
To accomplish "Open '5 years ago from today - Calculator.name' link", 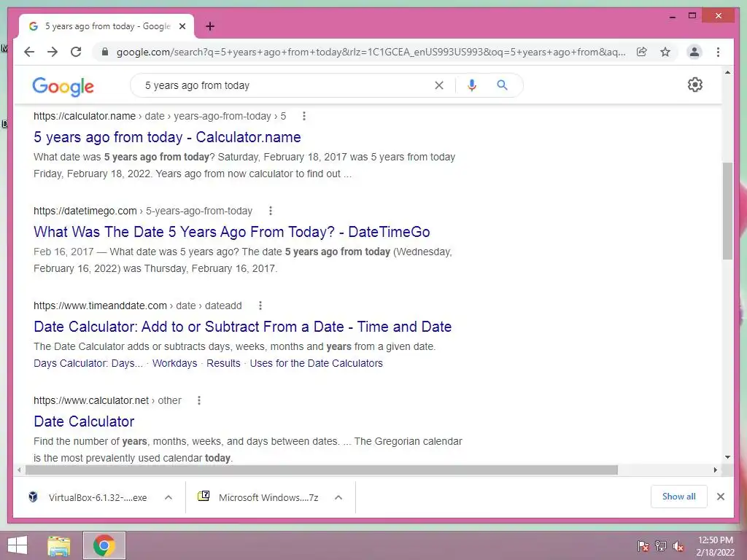I will tap(167, 137).
